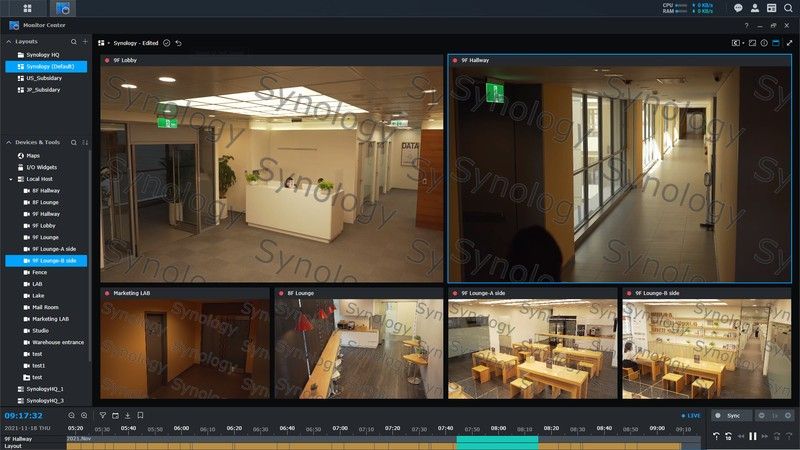Screen dimensions: 800x450
Task: Show information with the circled i icon
Action: pyautogui.click(x=764, y=43)
